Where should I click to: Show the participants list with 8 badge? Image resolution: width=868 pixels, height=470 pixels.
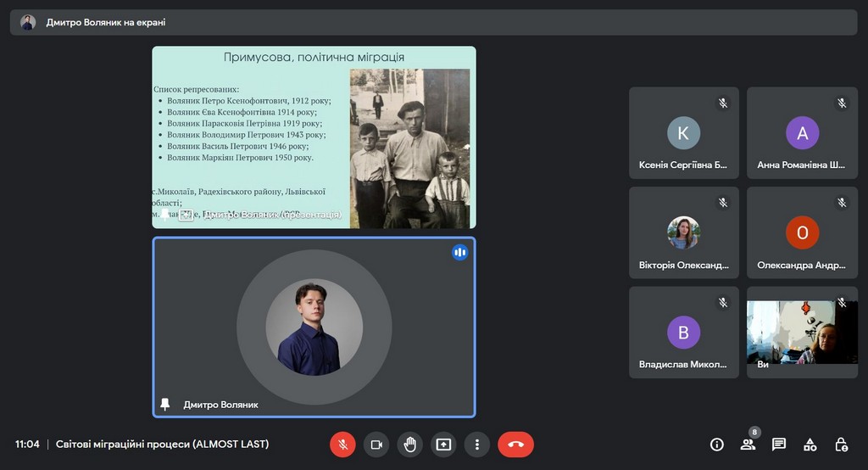pos(748,445)
